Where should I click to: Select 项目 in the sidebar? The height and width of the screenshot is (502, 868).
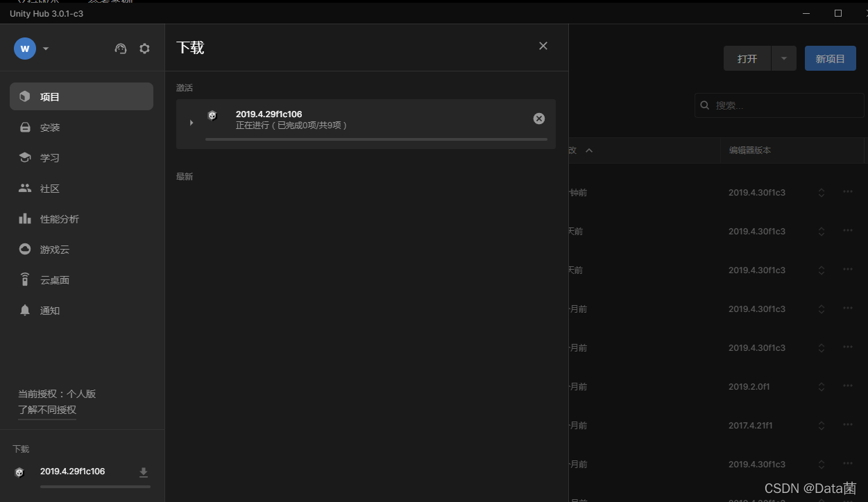click(x=81, y=96)
